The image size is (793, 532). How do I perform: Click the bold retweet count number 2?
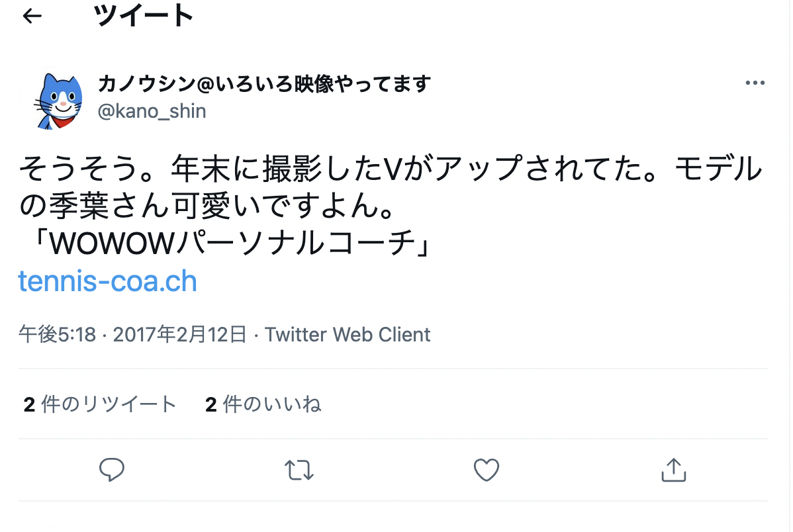pos(29,404)
